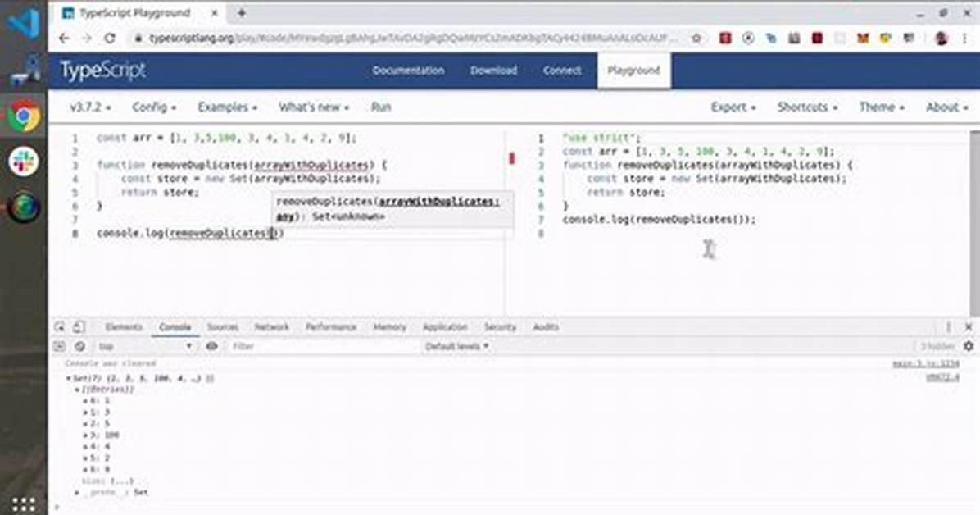This screenshot has width=980, height=515.
Task: Open DevTools customize menu (three dots)
Action: [x=948, y=326]
